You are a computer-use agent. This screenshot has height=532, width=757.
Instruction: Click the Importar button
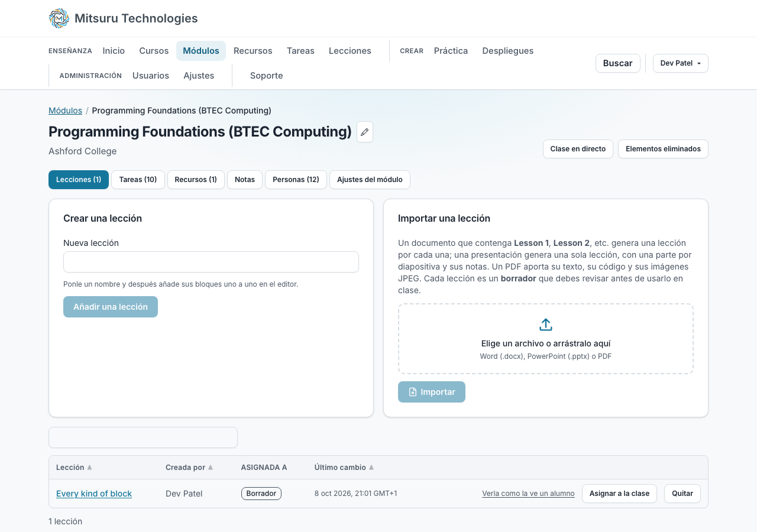pos(432,392)
